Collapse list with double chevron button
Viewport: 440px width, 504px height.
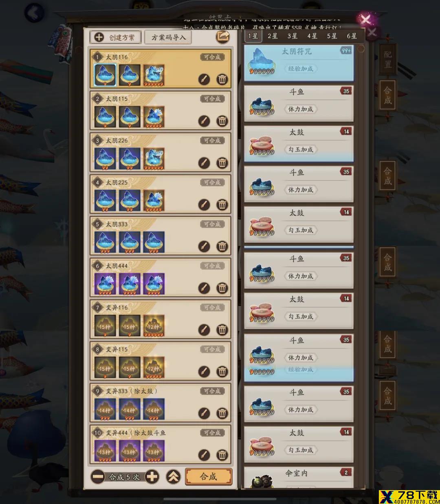pos(173,476)
